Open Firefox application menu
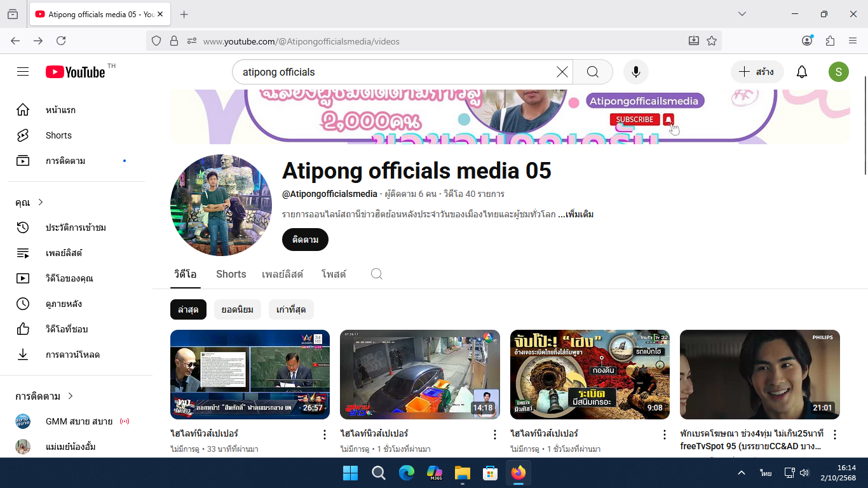Viewport: 868px width, 488px height. (x=853, y=41)
